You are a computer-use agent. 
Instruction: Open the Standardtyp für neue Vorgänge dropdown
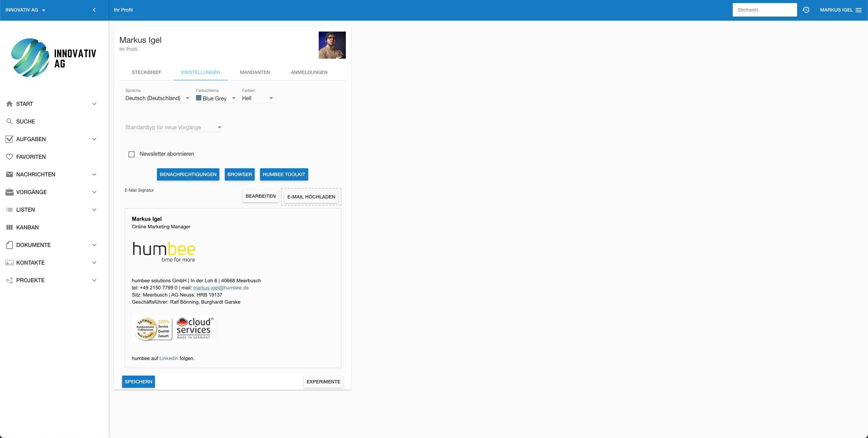173,127
